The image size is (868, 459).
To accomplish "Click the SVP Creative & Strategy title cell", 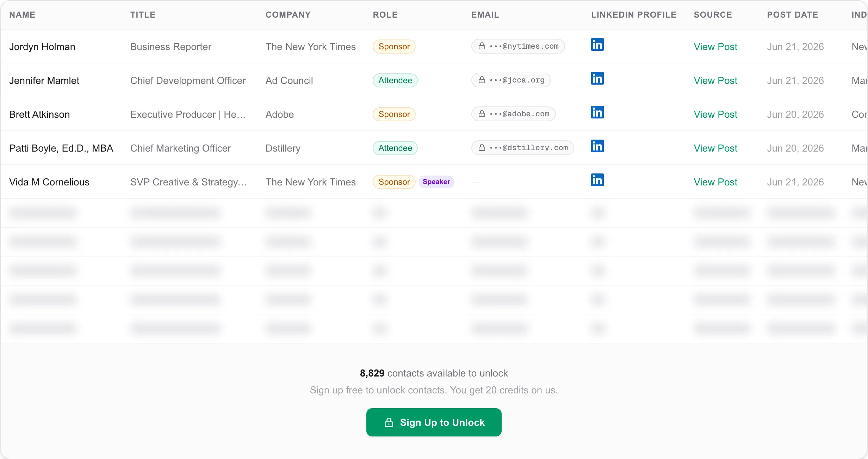I will coord(188,182).
